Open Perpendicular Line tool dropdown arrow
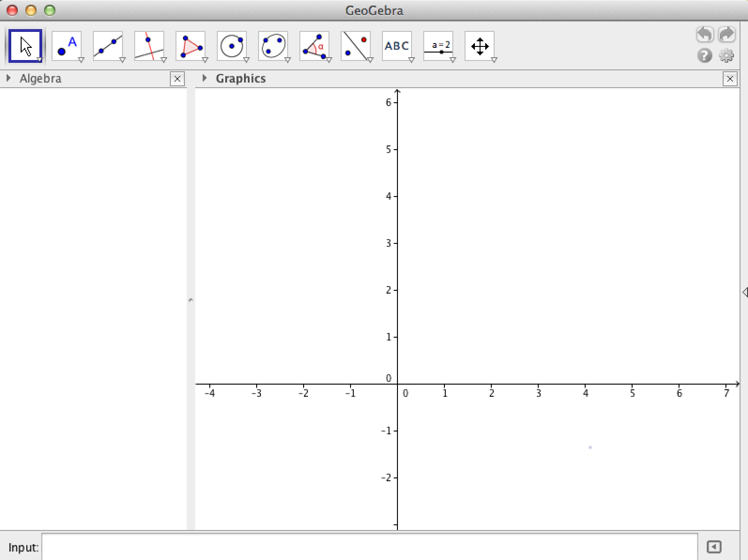This screenshot has height=560, width=748. click(163, 60)
